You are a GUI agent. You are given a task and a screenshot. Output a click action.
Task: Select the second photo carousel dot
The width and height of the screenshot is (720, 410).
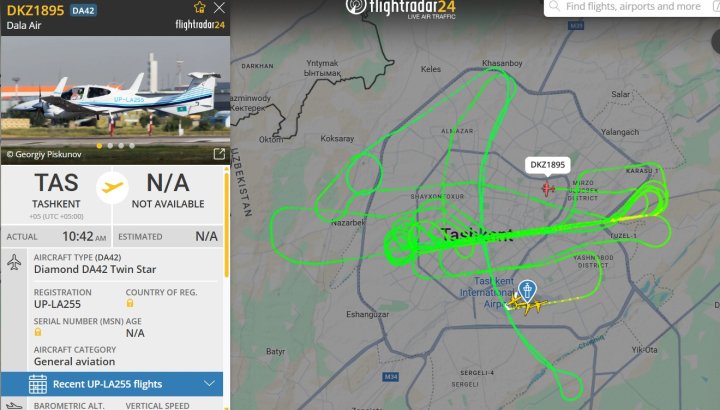(x=110, y=146)
